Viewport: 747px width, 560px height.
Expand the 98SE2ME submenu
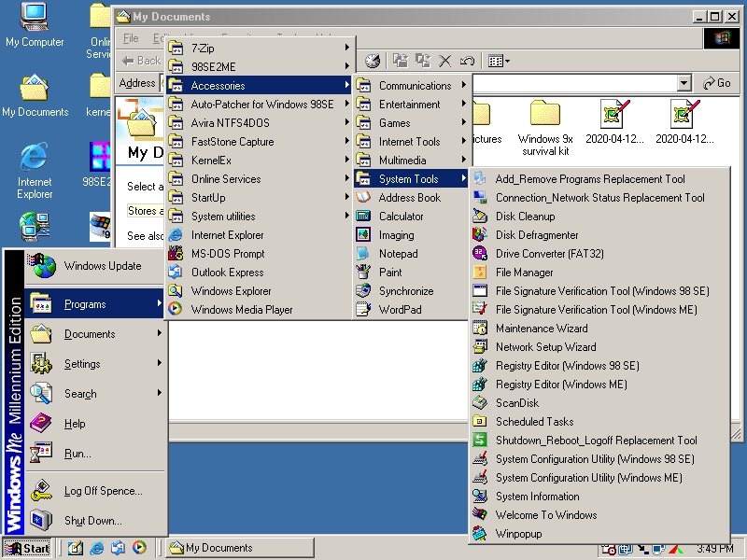tap(259, 66)
